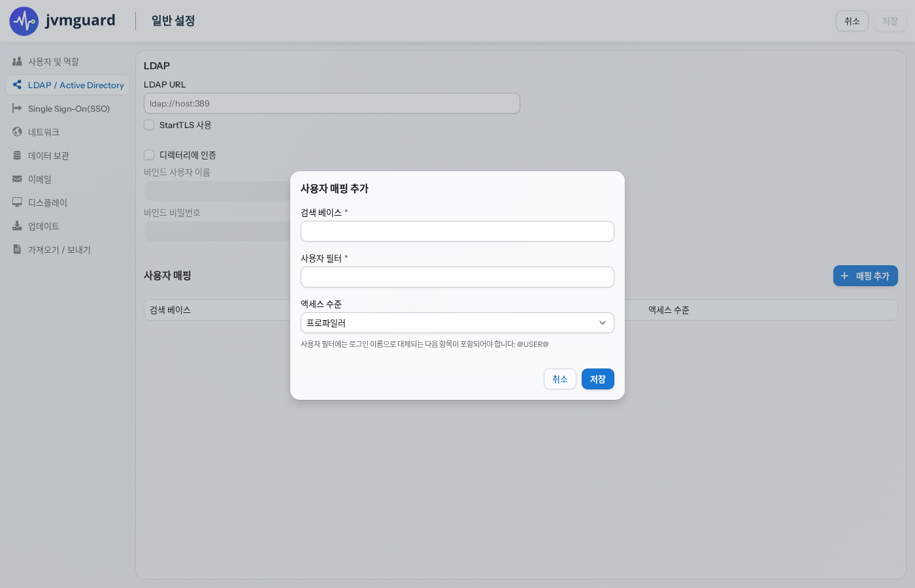
Task: Click the jvmguard pulse logo icon
Action: 24,21
